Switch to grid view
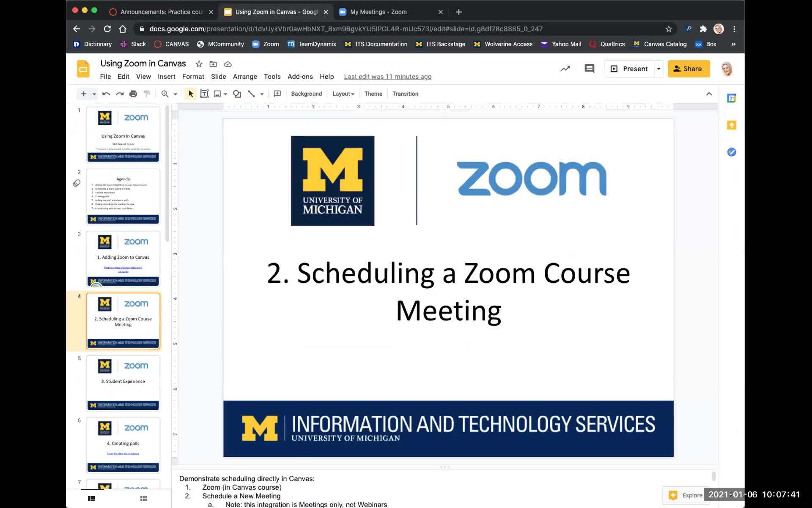Viewport: 812px width, 508px height. pyautogui.click(x=144, y=499)
